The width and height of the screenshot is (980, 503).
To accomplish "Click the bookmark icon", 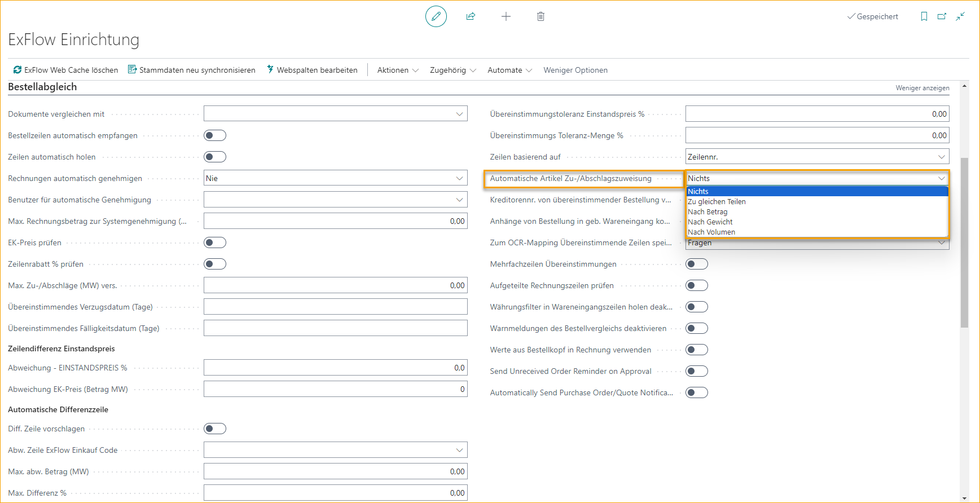I will click(x=924, y=16).
